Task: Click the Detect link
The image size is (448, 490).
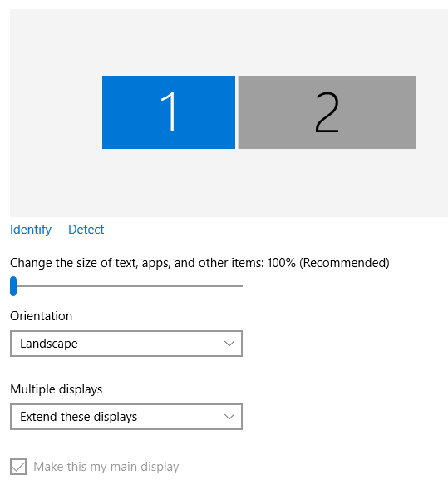Action: 86,230
